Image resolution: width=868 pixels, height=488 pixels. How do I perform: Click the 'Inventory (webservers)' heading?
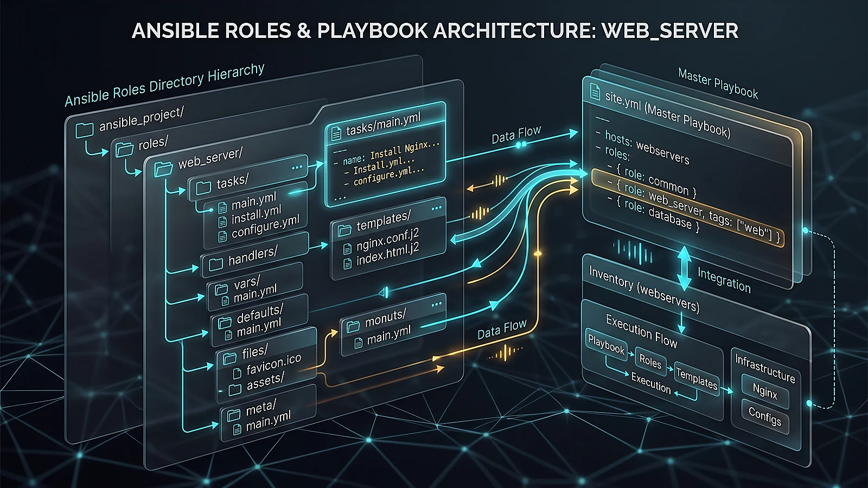click(x=644, y=290)
